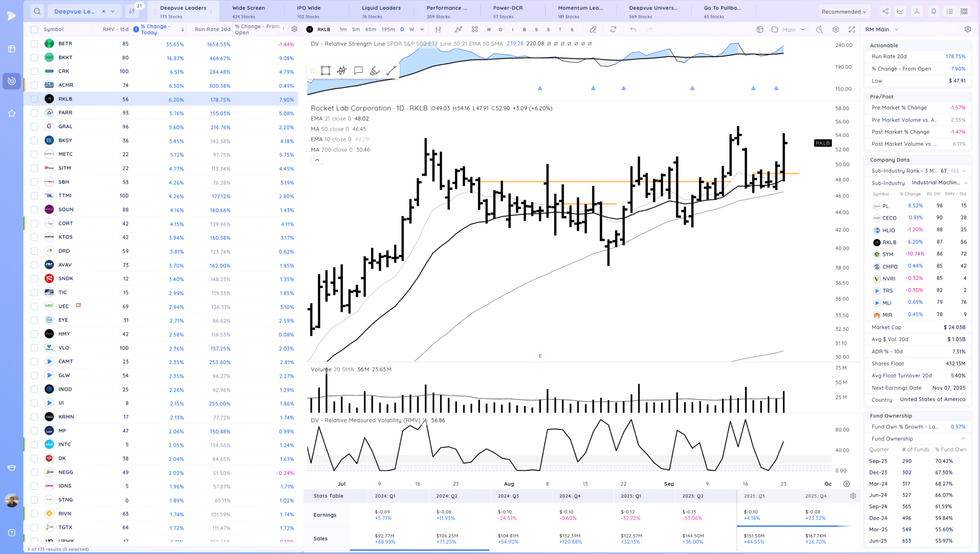Open the alerts bell icon

(934, 11)
